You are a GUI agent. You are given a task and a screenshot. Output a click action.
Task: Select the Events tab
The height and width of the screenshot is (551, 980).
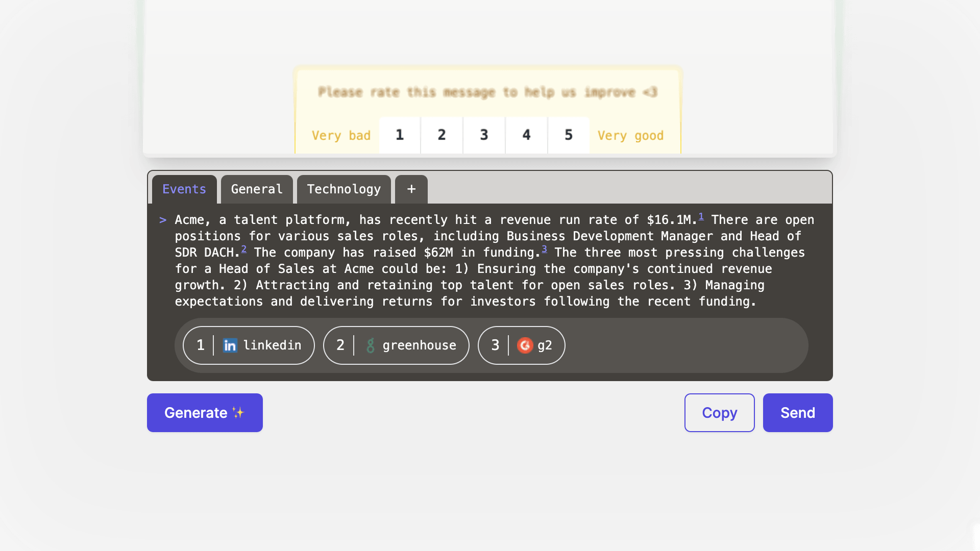tap(184, 189)
